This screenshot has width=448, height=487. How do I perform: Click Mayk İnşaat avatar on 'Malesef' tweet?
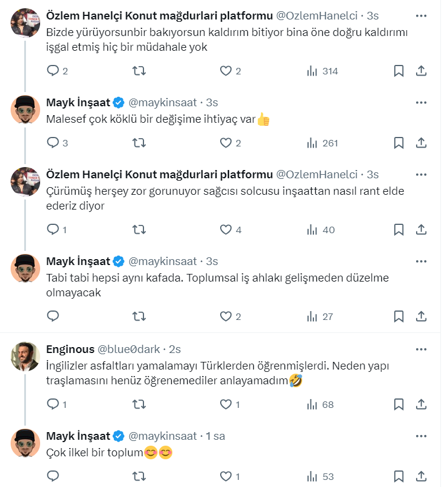coord(25,109)
